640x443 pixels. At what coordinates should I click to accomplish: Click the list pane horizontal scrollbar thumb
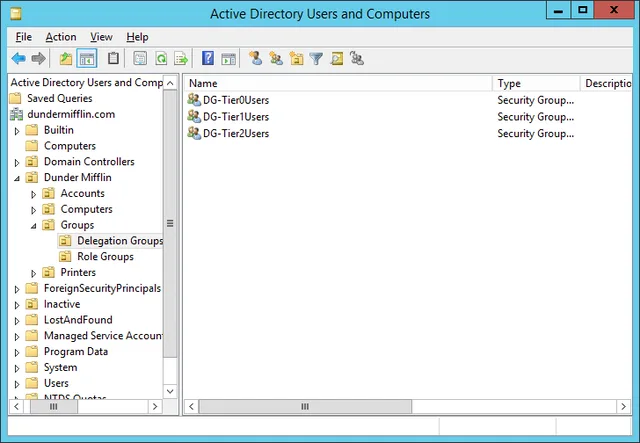click(x=305, y=406)
